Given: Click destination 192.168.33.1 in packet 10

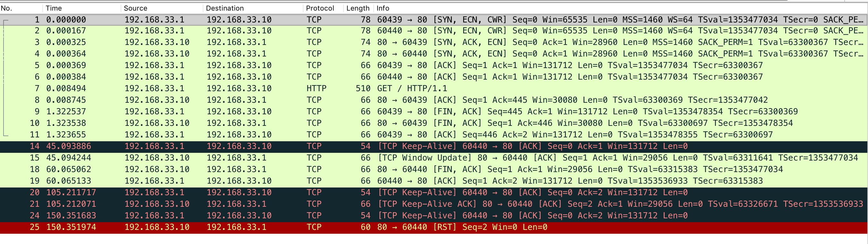Looking at the screenshot, I should point(236,123).
